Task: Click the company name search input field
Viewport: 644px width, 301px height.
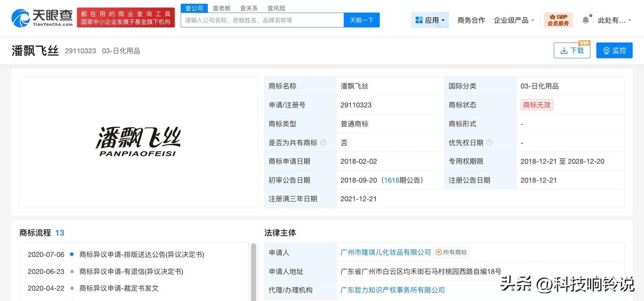Action: (262, 20)
